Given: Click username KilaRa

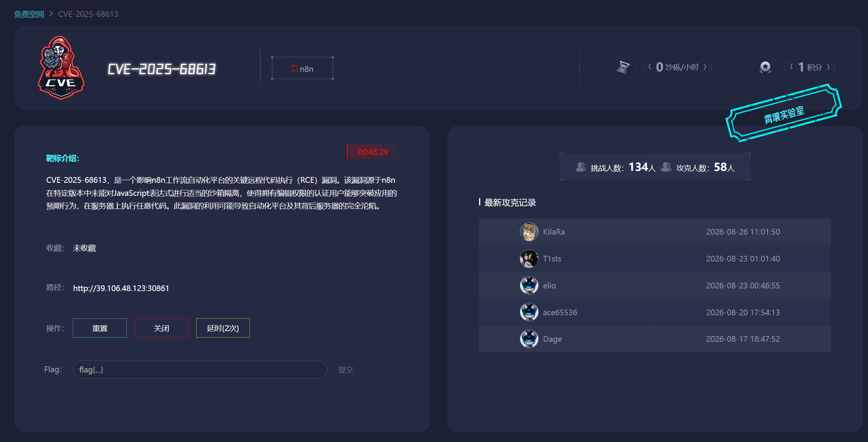Looking at the screenshot, I should [x=554, y=232].
